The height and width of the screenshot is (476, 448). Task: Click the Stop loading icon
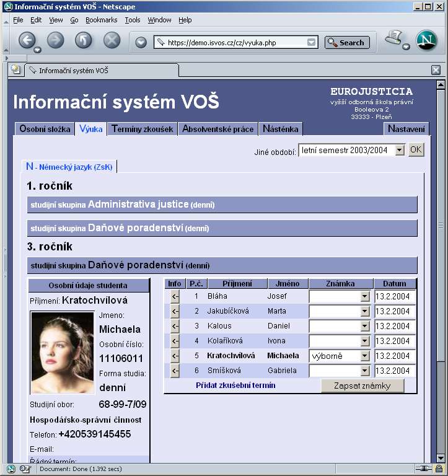click(x=112, y=42)
